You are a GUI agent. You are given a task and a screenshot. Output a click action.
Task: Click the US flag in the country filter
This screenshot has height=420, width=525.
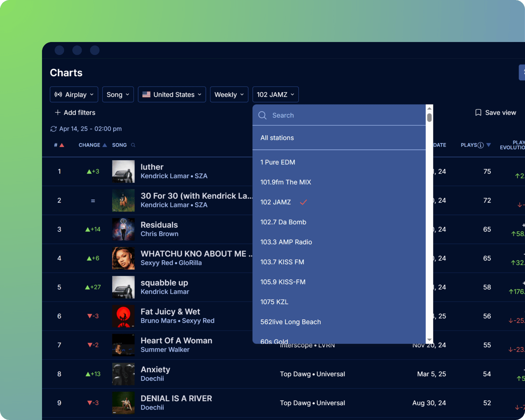point(146,94)
